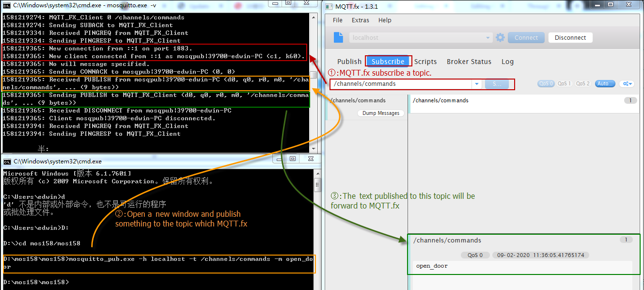Click the MQTT.fx title bar app icon
The height and width of the screenshot is (290, 644).
tap(329, 7)
